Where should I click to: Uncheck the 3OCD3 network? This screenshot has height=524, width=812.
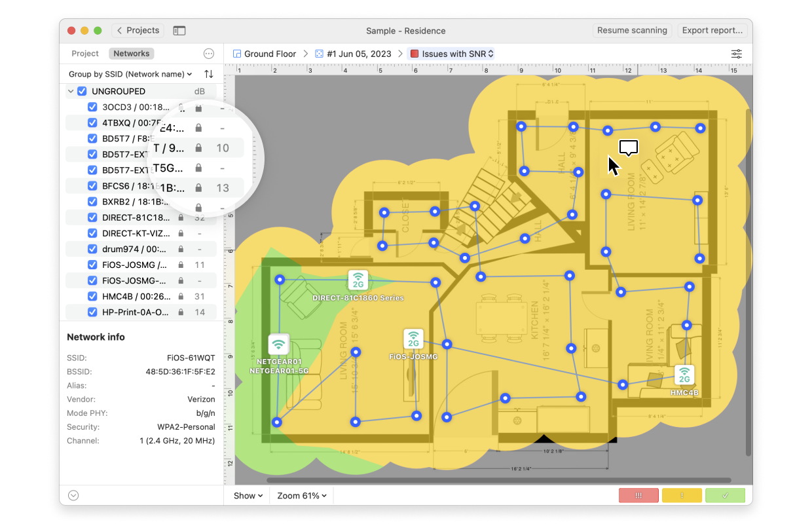click(x=92, y=107)
